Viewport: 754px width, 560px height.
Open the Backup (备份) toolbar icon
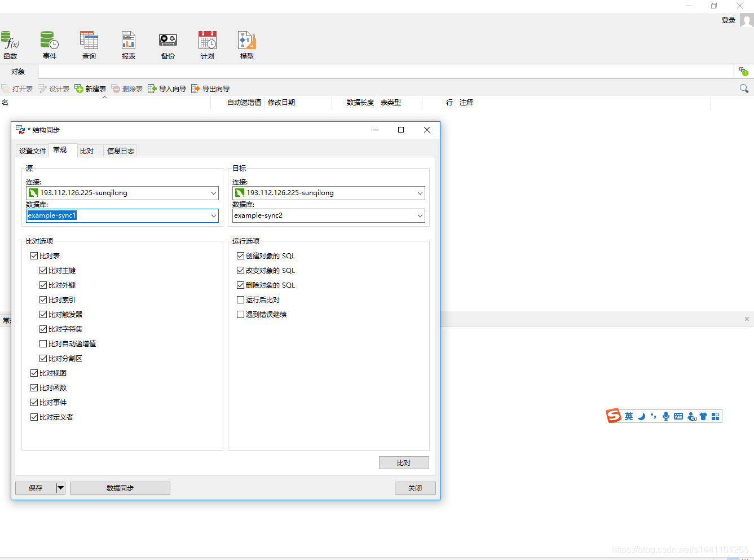tap(168, 45)
